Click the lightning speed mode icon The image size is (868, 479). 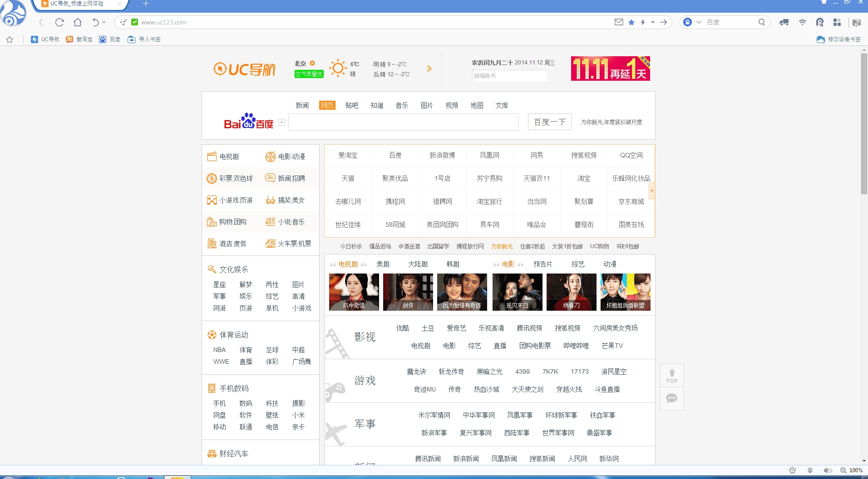tap(643, 22)
